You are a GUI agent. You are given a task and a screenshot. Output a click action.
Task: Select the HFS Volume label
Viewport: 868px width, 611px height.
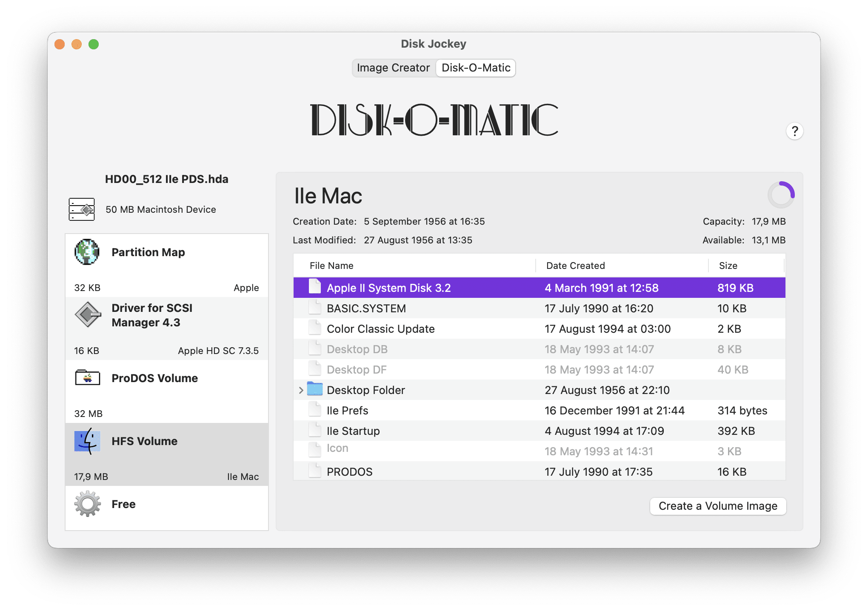pyautogui.click(x=144, y=441)
